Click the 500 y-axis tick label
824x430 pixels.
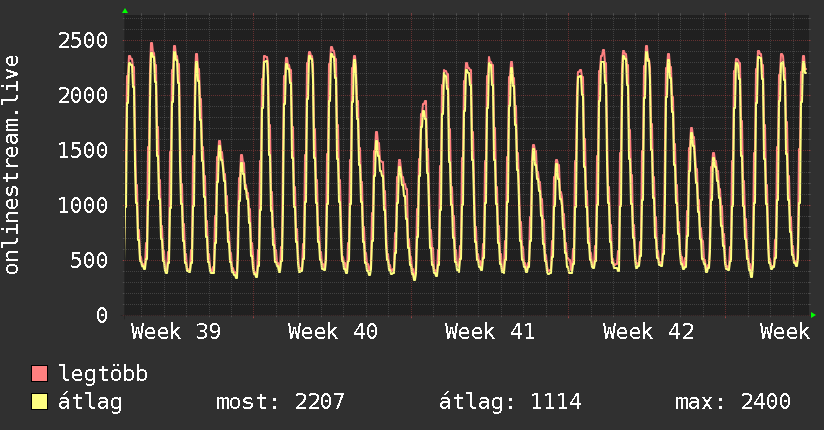[x=89, y=260]
